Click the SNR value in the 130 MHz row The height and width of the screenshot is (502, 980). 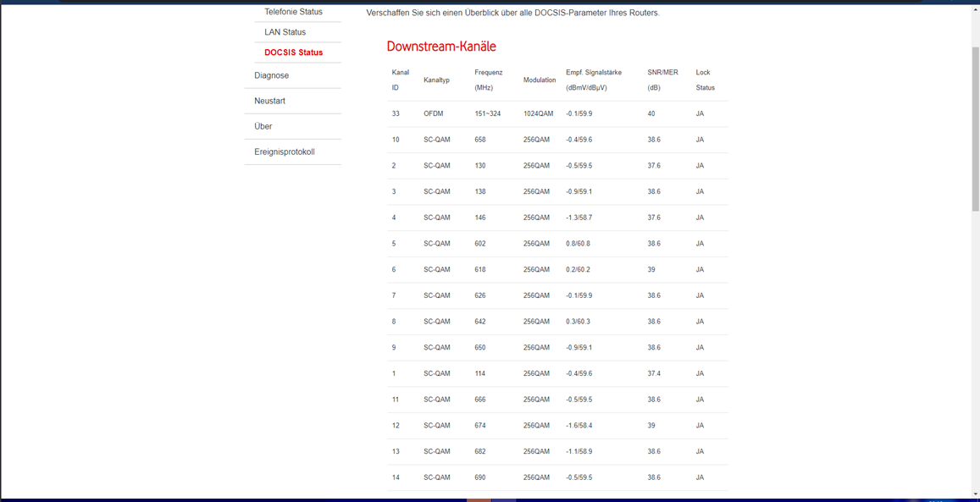pos(655,165)
